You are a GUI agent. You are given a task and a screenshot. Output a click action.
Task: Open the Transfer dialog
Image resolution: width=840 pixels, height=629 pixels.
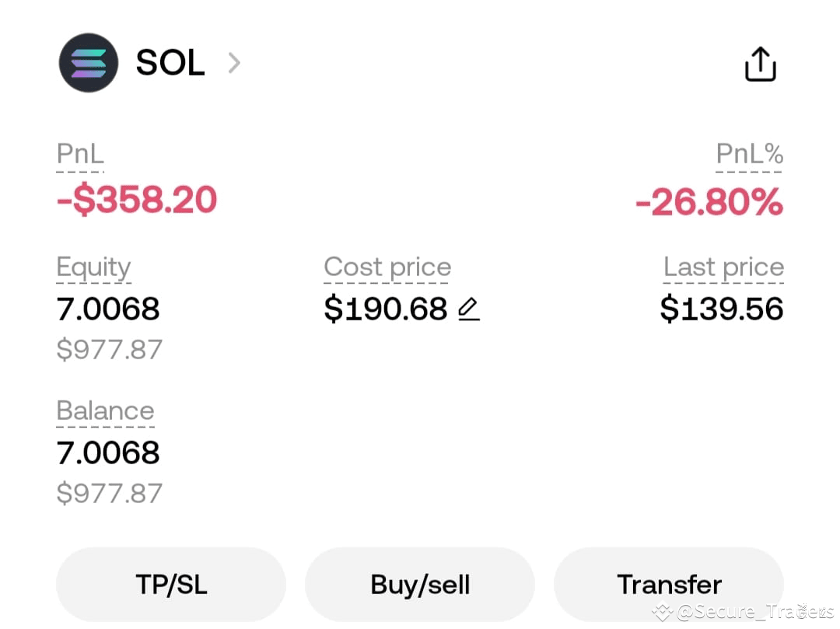[669, 585]
